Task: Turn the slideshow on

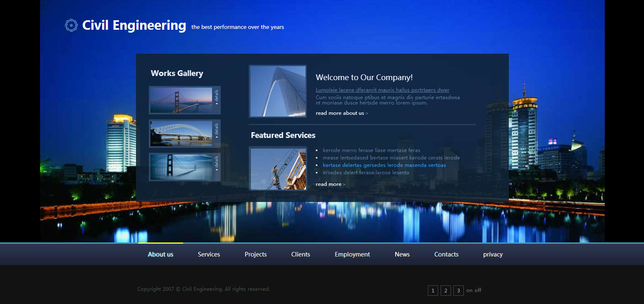Action: pos(469,290)
